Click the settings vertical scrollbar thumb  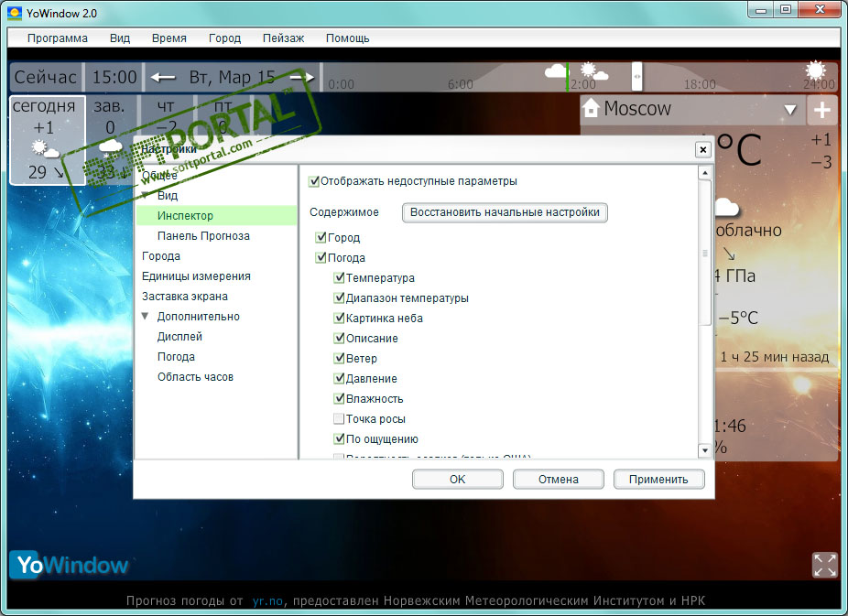click(x=705, y=253)
